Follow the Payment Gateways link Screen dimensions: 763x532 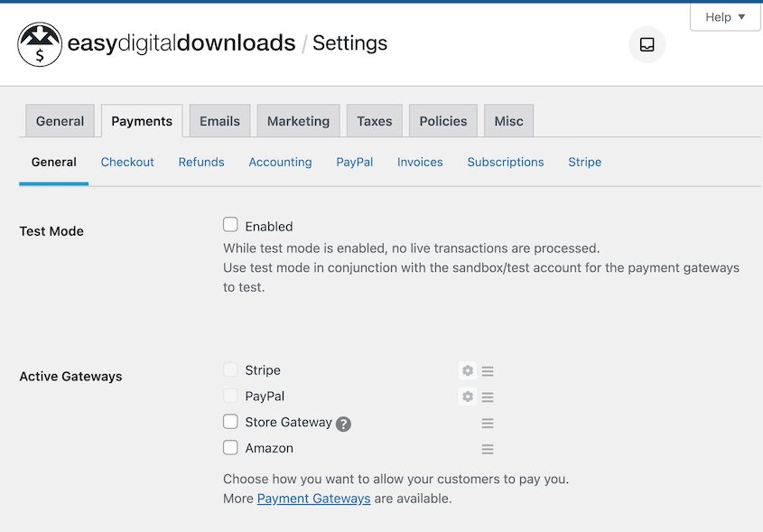[314, 499]
